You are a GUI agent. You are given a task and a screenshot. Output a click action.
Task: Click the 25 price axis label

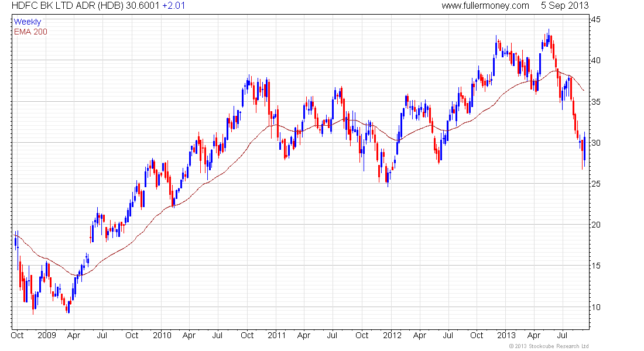click(x=595, y=184)
